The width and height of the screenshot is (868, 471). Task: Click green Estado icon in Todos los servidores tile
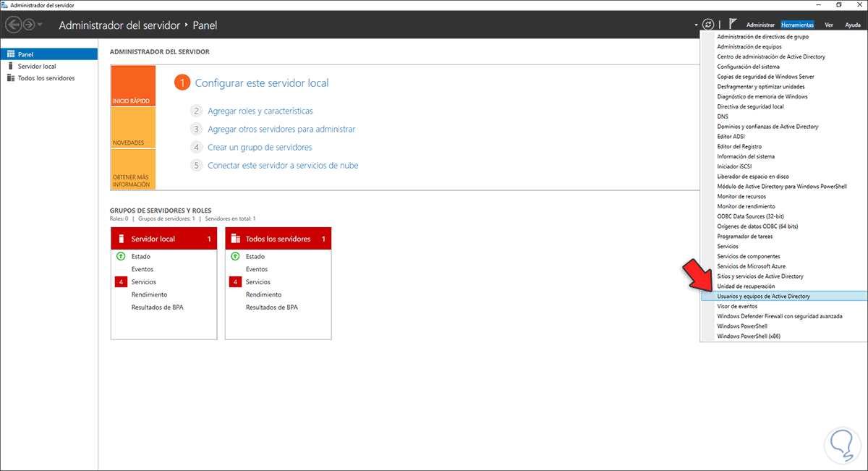pos(235,256)
